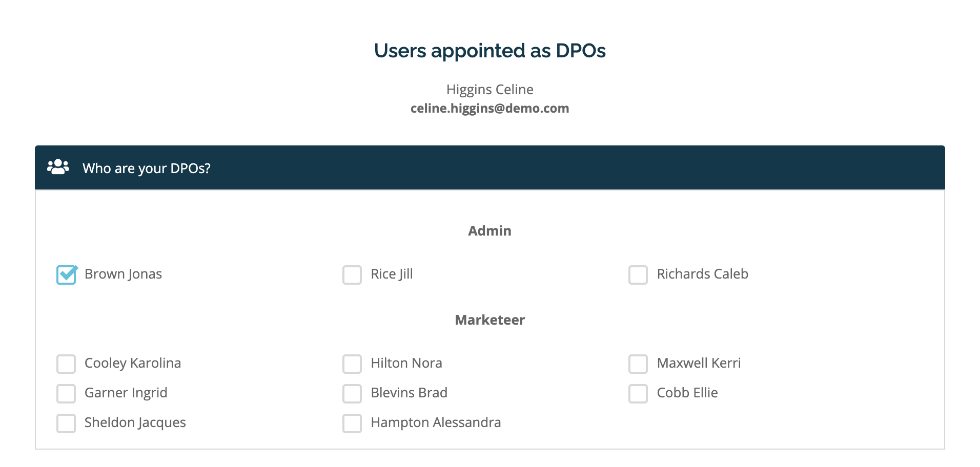The width and height of the screenshot is (980, 467).
Task: Uncheck the Brown Jonas checkbox
Action: point(66,275)
